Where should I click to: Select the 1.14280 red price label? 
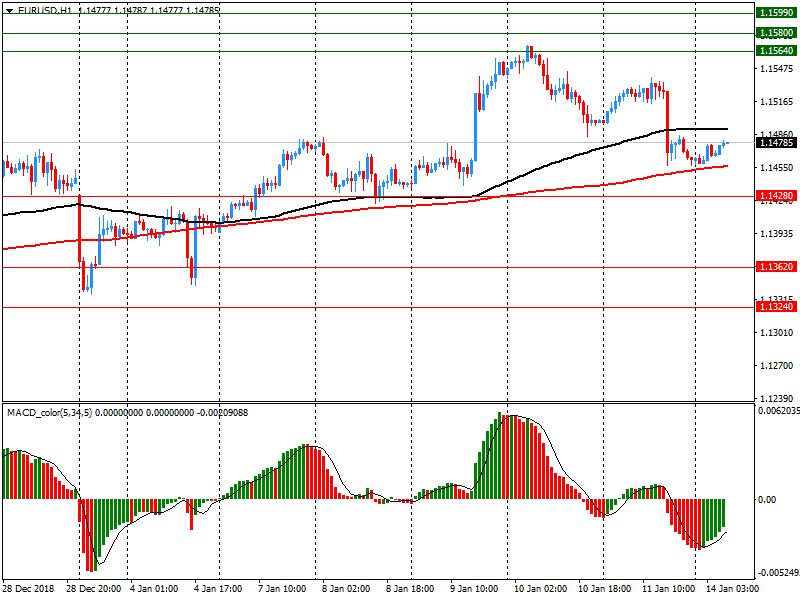(776, 196)
